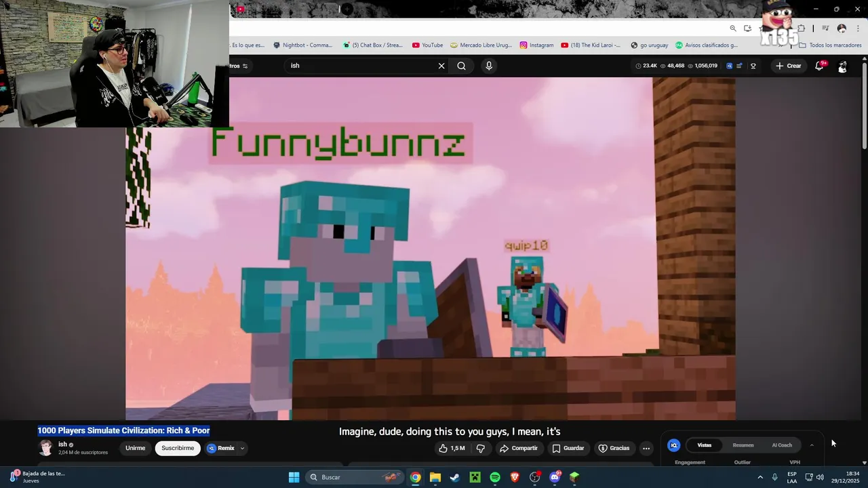Image resolution: width=868 pixels, height=488 pixels.
Task: Open Chrome three-dot menu
Action: point(858,28)
